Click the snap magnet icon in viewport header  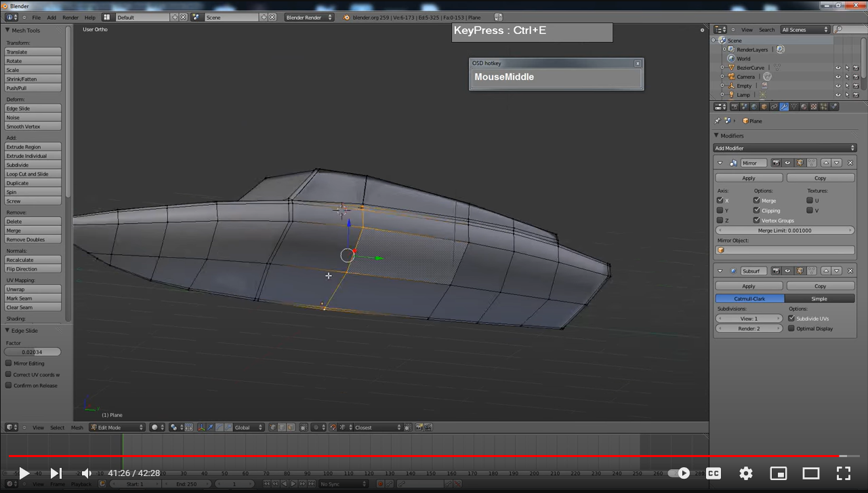333,427
